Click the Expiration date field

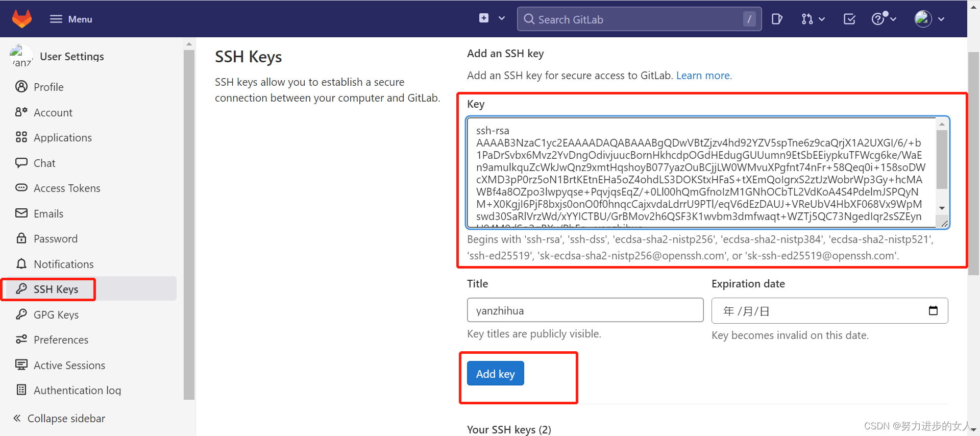829,310
